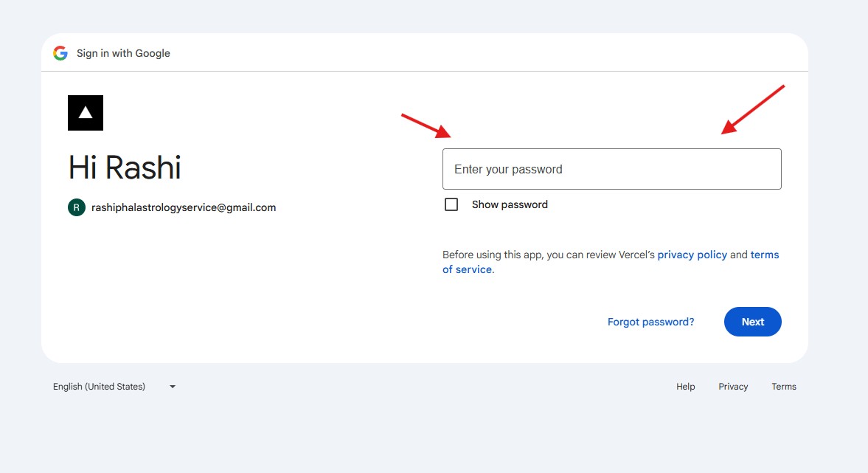Viewport: 868px width, 473px height.
Task: Click the black Vercel triangle logo
Action: coord(86,113)
